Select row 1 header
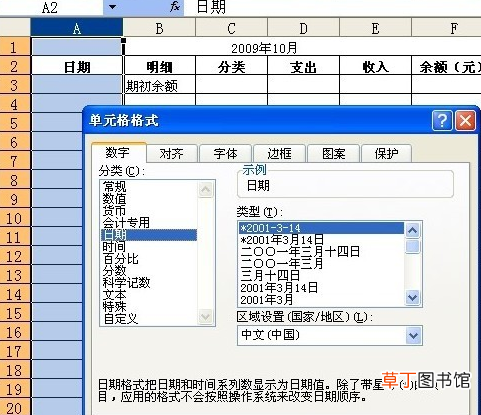The image size is (481, 415). tap(15, 47)
